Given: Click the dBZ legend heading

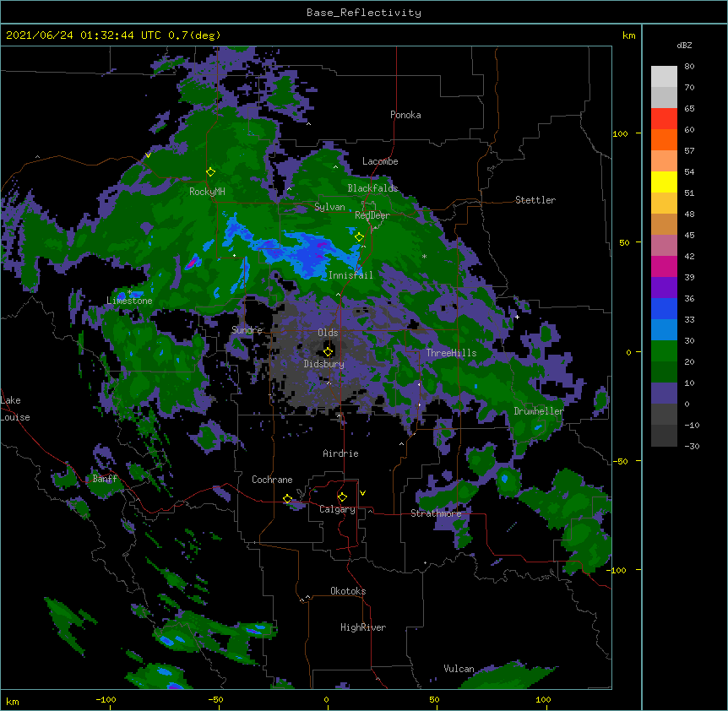Looking at the screenshot, I should pos(684,45).
